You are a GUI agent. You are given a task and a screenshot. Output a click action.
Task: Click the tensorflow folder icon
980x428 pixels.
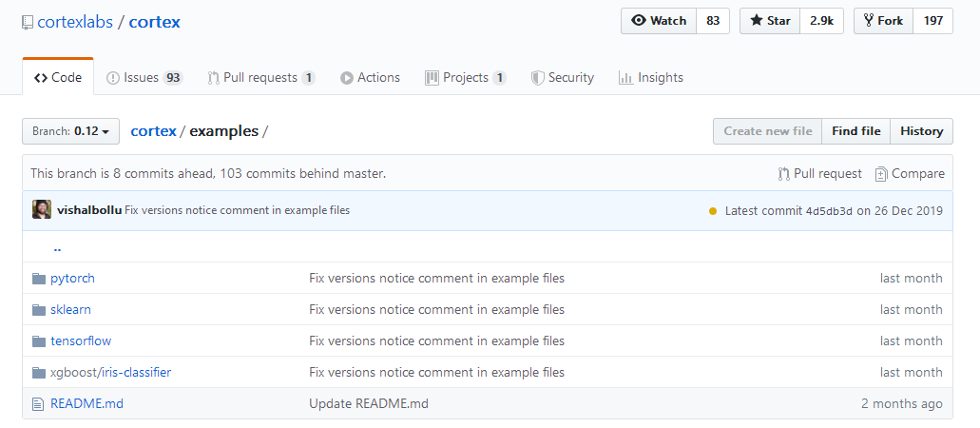[x=39, y=341]
